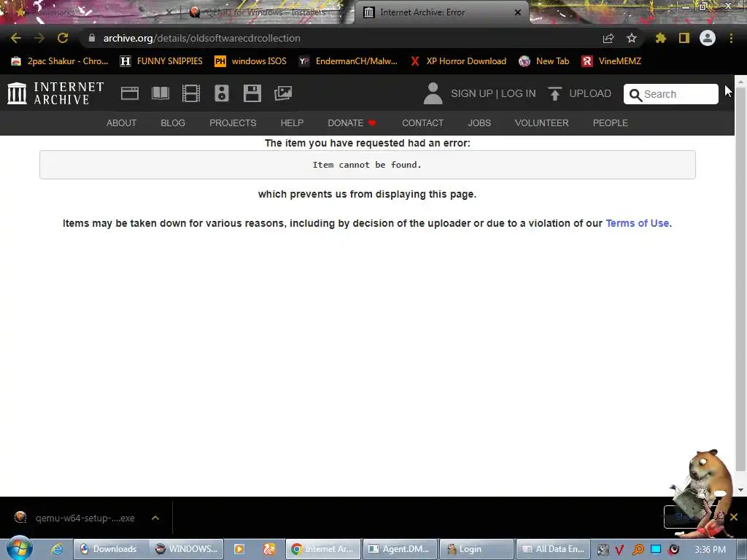Screen dimensions: 747x560
Task: Click the Internet Archive logo
Action: coord(55,93)
